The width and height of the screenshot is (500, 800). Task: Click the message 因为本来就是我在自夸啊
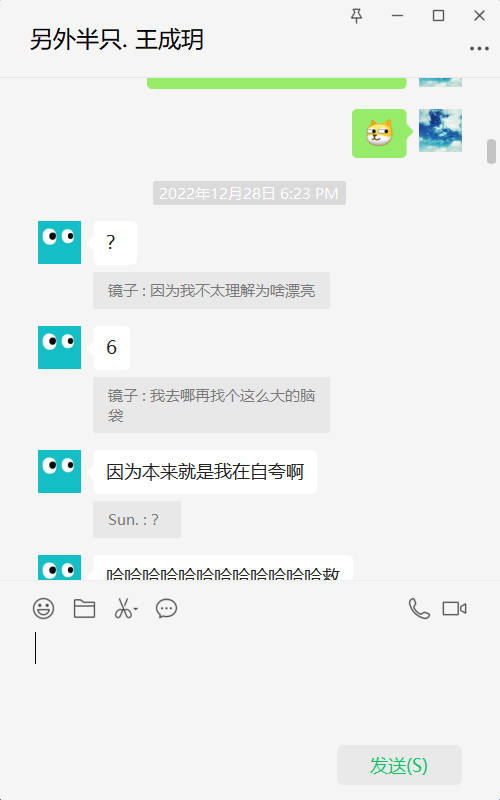click(205, 472)
